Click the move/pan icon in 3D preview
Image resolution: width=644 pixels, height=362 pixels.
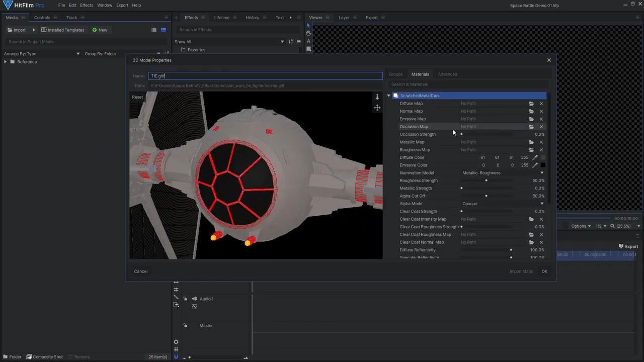click(377, 108)
